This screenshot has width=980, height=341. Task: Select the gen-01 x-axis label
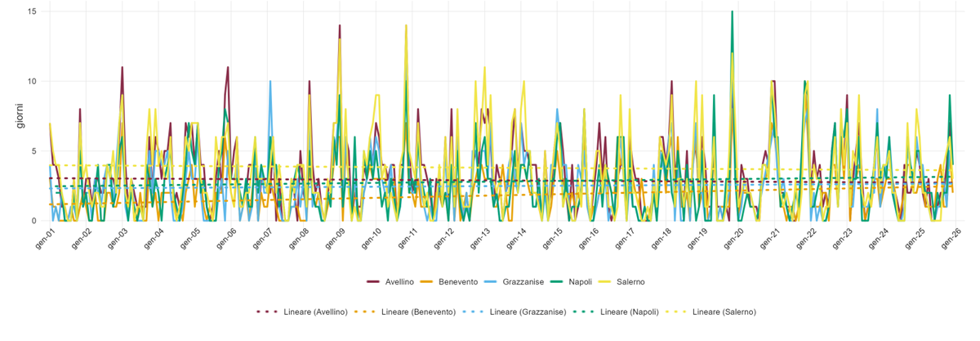[x=45, y=238]
